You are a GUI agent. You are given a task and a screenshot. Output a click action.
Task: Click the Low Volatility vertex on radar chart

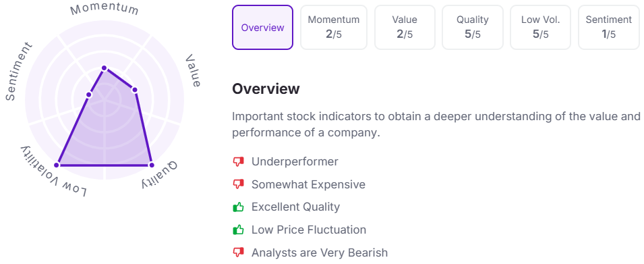[x=57, y=165]
